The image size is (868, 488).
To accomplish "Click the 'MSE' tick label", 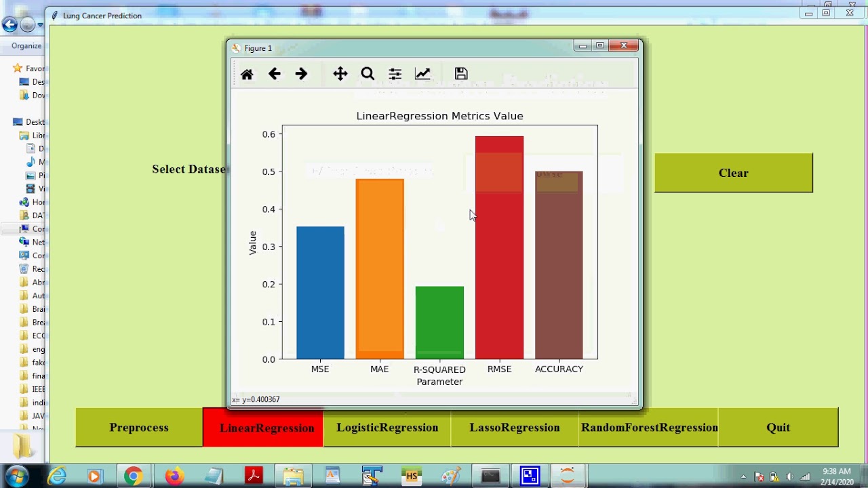I will coord(320,369).
